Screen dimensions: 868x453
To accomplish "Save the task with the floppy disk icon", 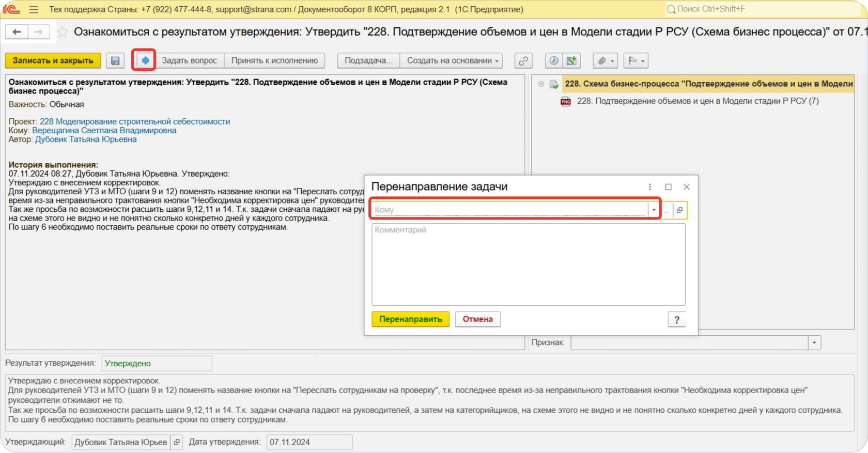I will pyautogui.click(x=115, y=61).
